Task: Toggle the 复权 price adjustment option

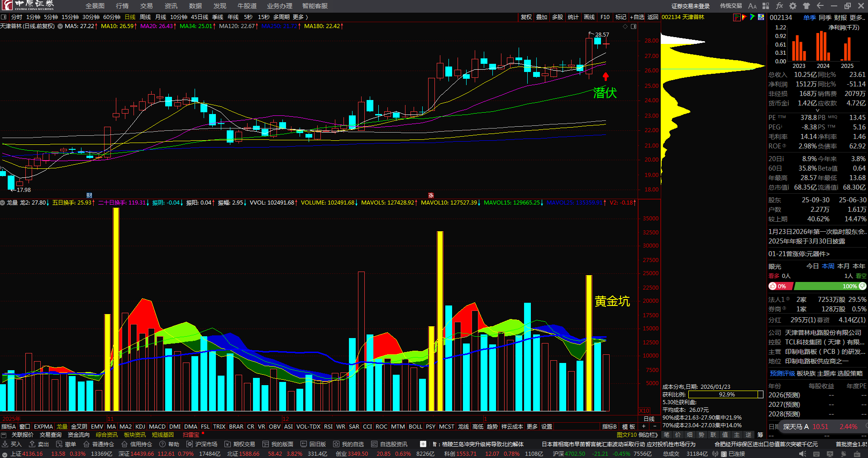Action: click(x=526, y=17)
